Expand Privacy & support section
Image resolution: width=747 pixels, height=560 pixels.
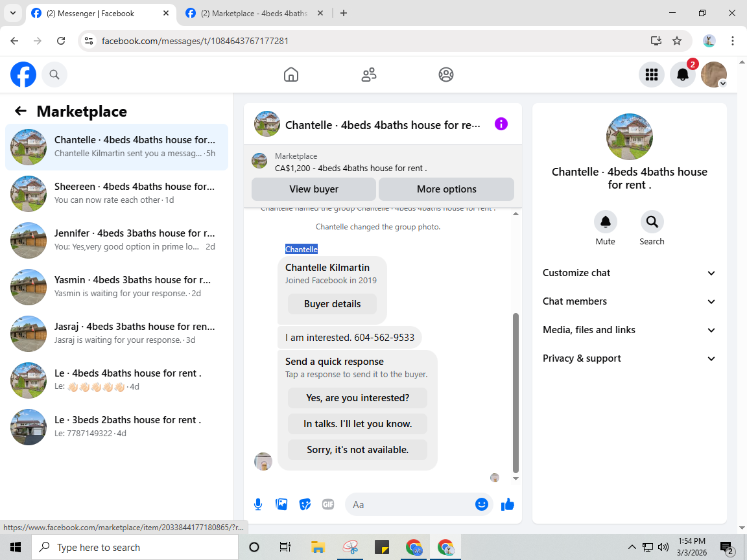629,358
